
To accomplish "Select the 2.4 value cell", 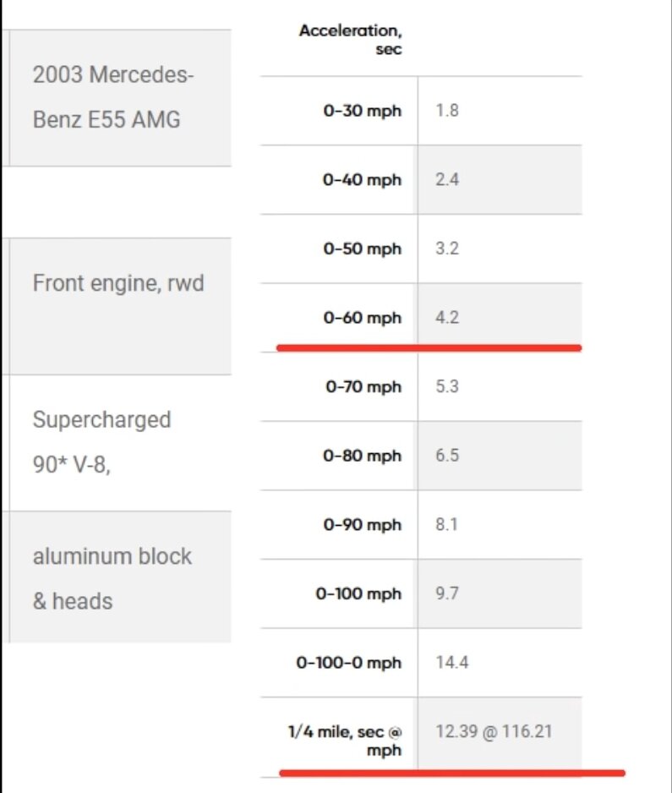I will (x=447, y=180).
